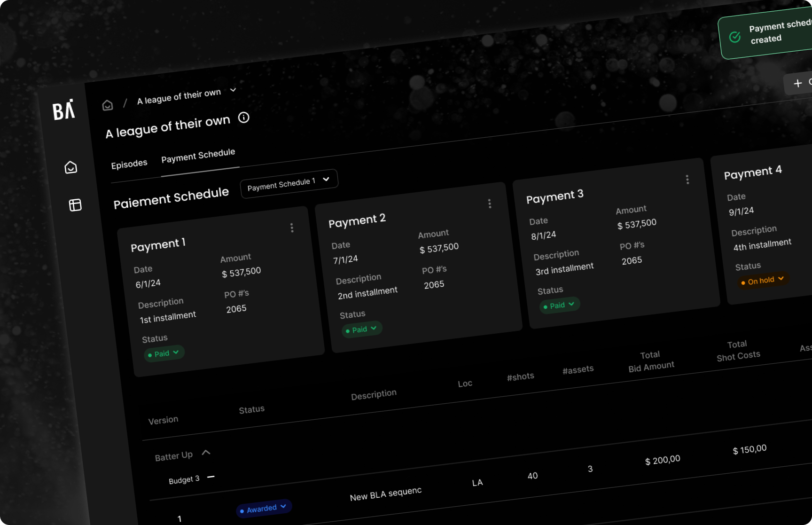Image resolution: width=812 pixels, height=525 pixels.
Task: Click the BA logo in sidebar
Action: point(63,110)
